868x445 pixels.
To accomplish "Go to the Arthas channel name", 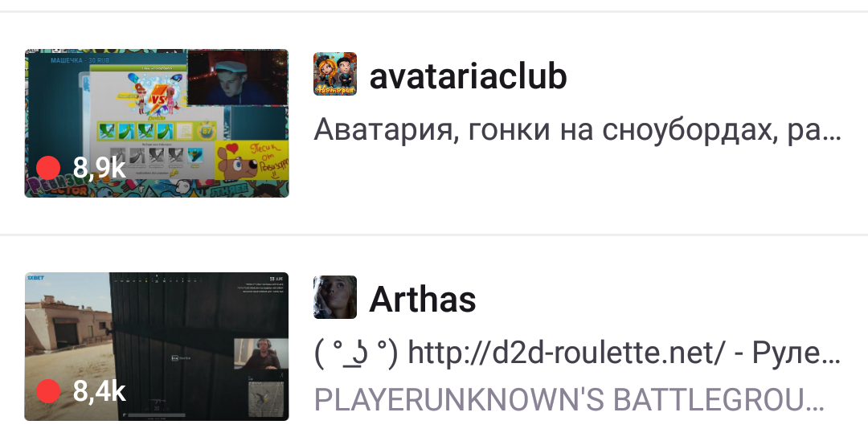I will (x=423, y=299).
